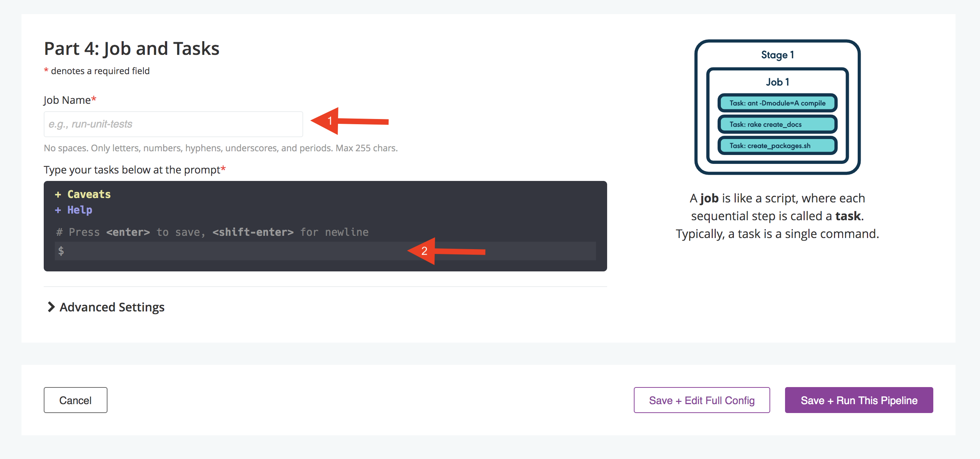Click the plus icon beside Caveats
The image size is (980, 459).
(x=58, y=195)
